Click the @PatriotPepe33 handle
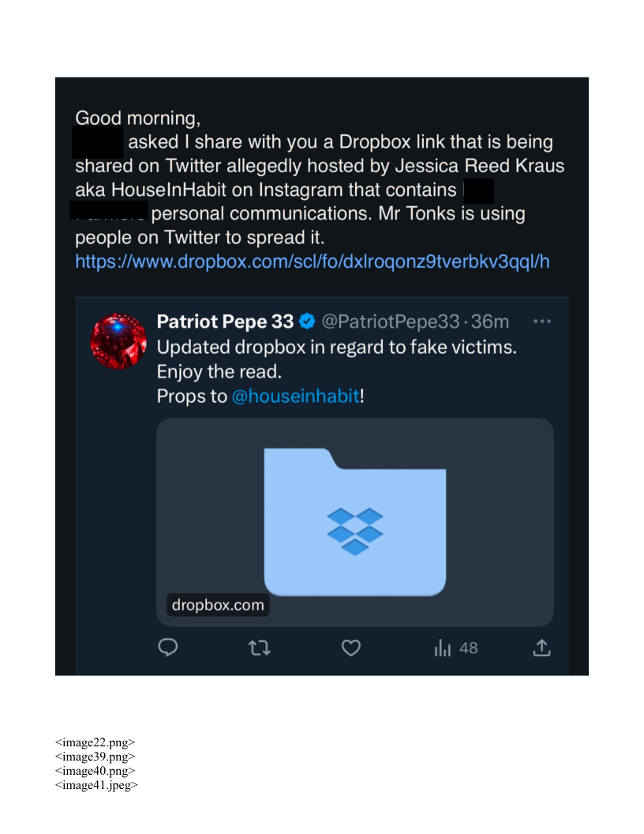644x834 pixels. point(390,322)
